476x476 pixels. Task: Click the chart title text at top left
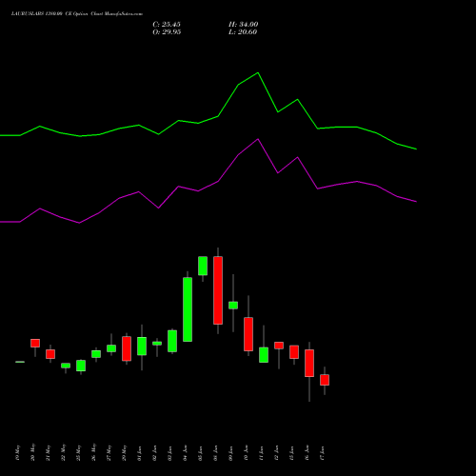[x=77, y=14]
